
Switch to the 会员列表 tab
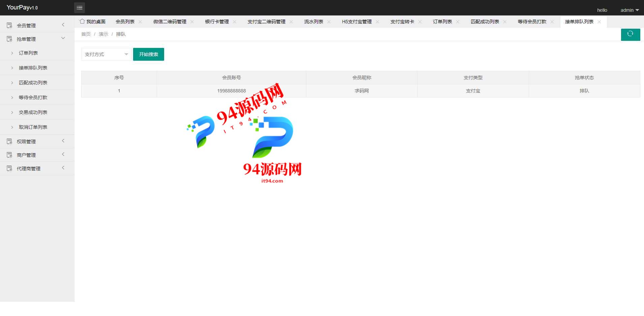click(x=125, y=22)
